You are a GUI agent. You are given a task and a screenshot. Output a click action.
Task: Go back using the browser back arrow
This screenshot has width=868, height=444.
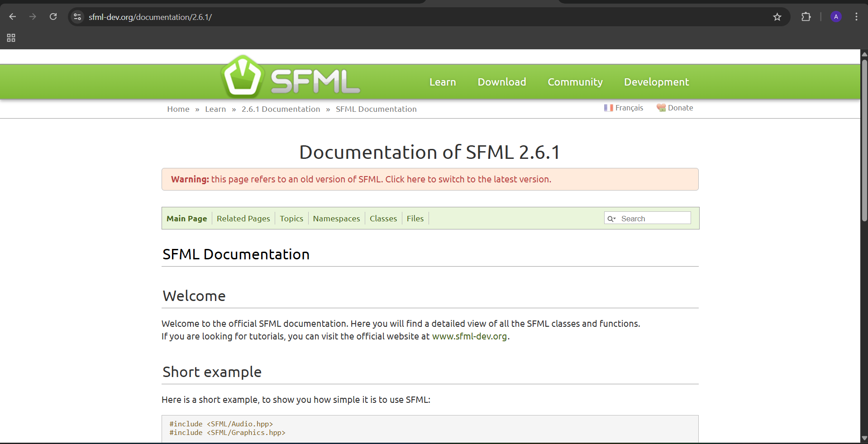(x=12, y=16)
